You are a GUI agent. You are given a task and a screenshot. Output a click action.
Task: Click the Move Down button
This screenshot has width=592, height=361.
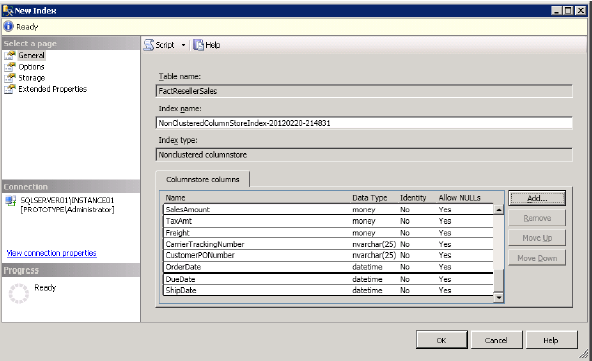click(x=537, y=258)
